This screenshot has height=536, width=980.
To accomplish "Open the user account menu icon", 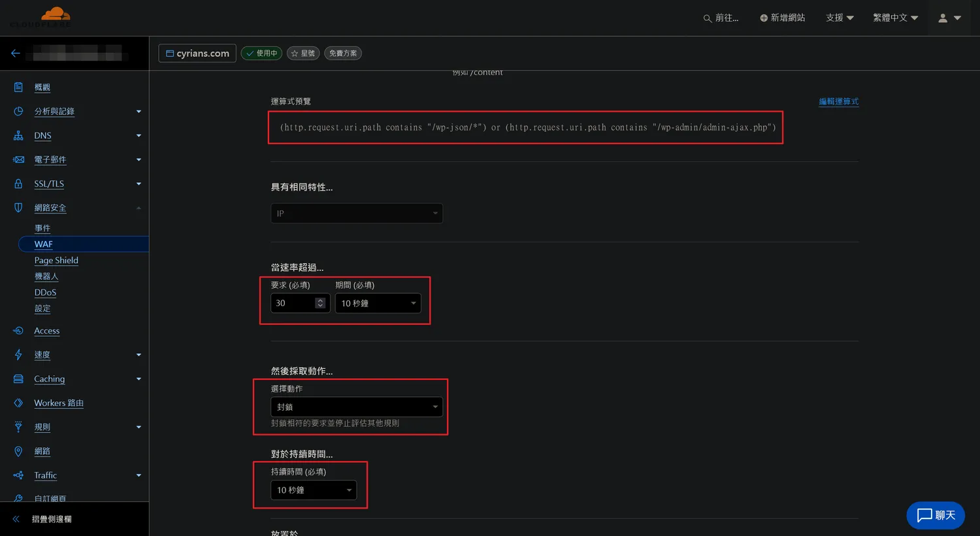I will (943, 18).
